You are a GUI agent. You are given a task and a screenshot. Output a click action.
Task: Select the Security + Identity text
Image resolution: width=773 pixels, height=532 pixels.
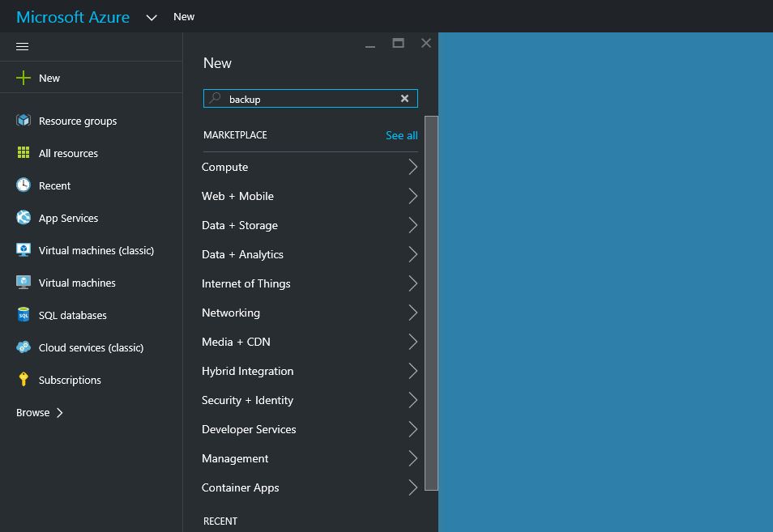[247, 400]
